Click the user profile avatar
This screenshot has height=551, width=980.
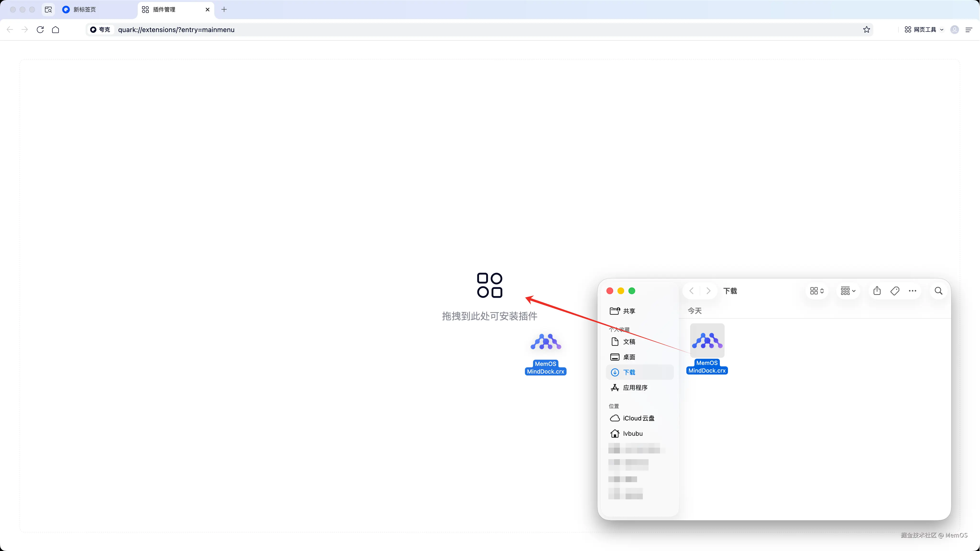click(x=954, y=30)
